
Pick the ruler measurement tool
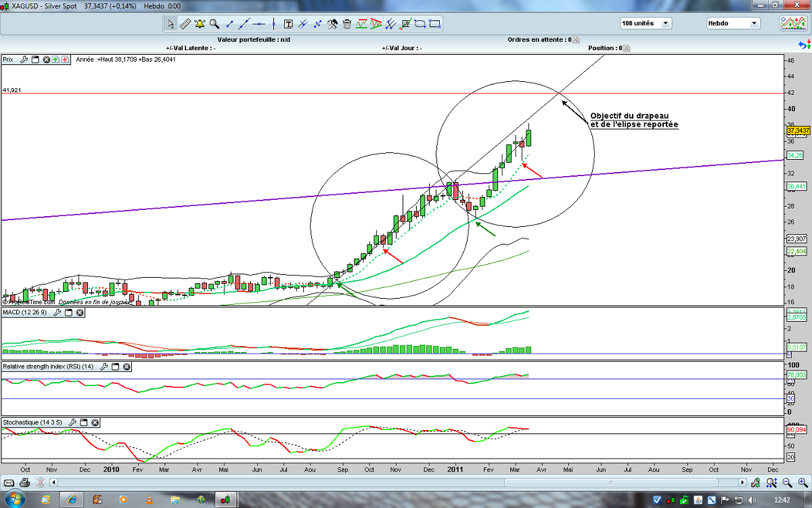click(x=185, y=24)
